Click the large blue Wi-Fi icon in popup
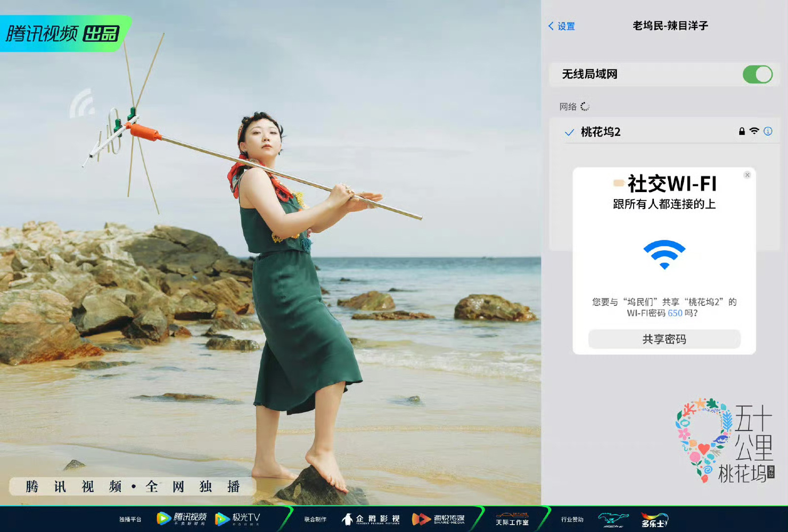The width and height of the screenshot is (788, 532). tap(664, 254)
